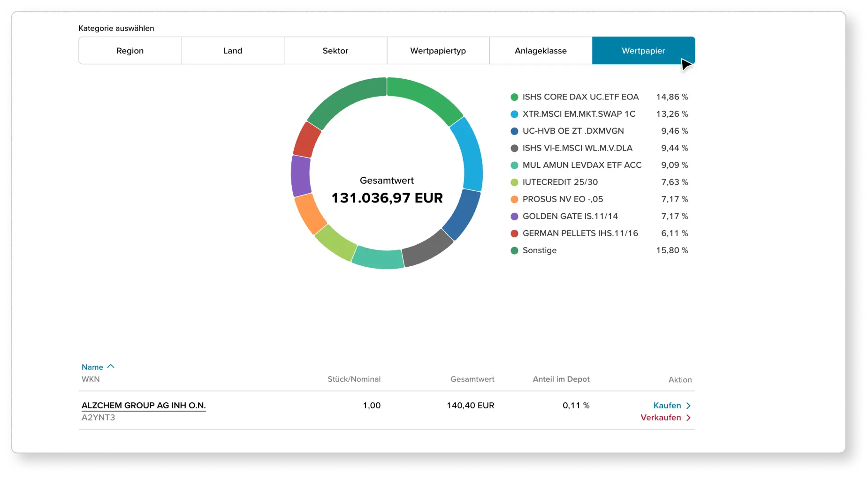Open the ALZCHEM GROUP AG INH O.N. link
The height and width of the screenshot is (481, 868).
click(x=144, y=406)
